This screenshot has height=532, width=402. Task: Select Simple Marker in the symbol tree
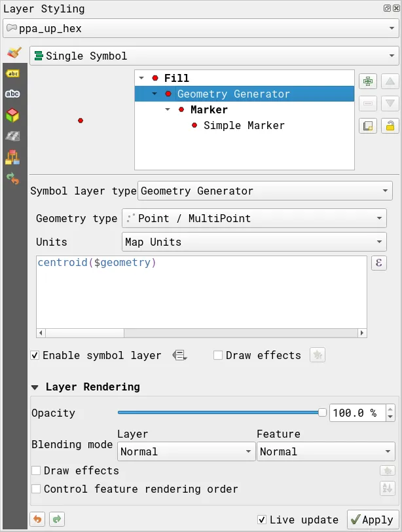[x=244, y=125]
